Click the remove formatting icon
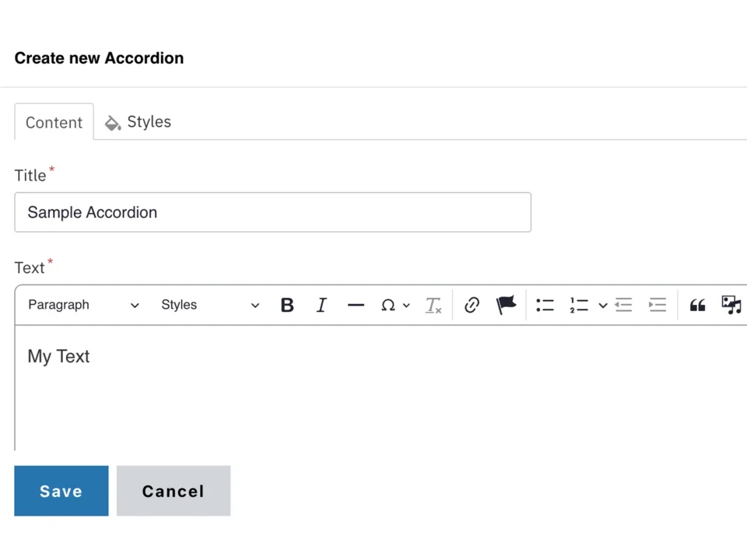747x560 pixels. coord(433,305)
